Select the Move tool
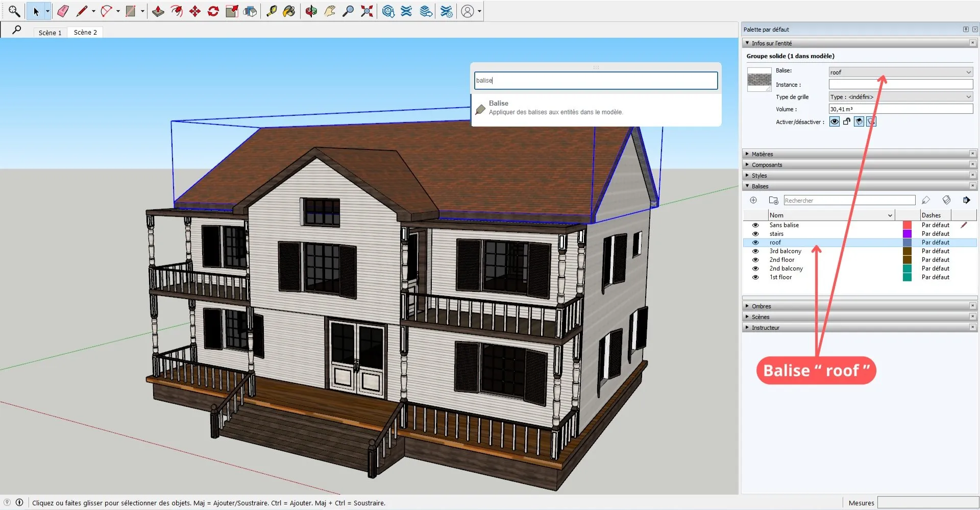This screenshot has width=980, height=510. [195, 11]
